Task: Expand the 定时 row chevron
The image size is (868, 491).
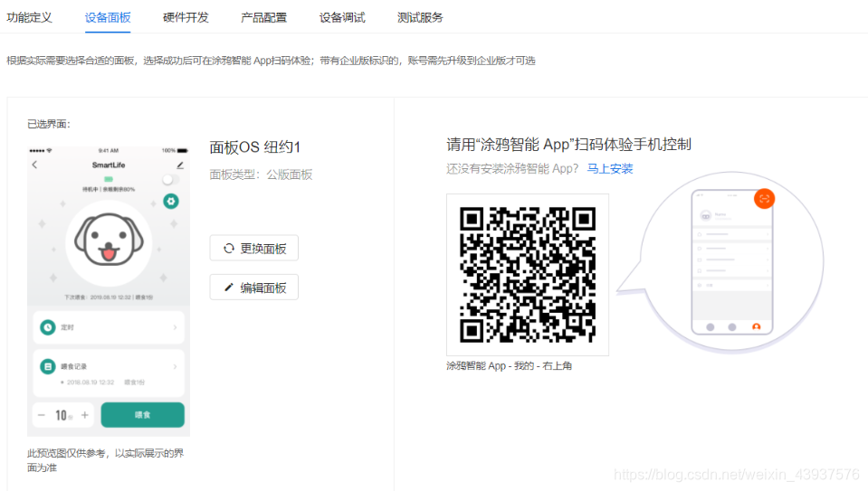Action: [175, 327]
